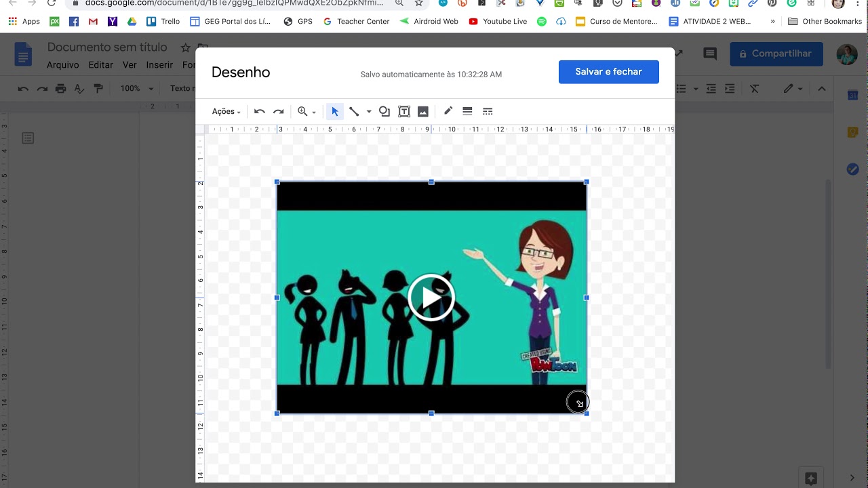Open the Apps bookmark
The height and width of the screenshot is (488, 868).
[24, 22]
